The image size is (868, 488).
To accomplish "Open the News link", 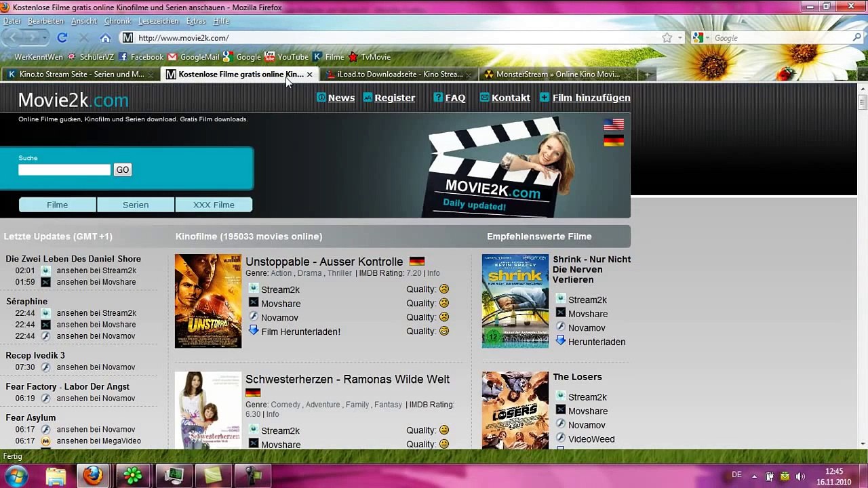I will point(341,98).
